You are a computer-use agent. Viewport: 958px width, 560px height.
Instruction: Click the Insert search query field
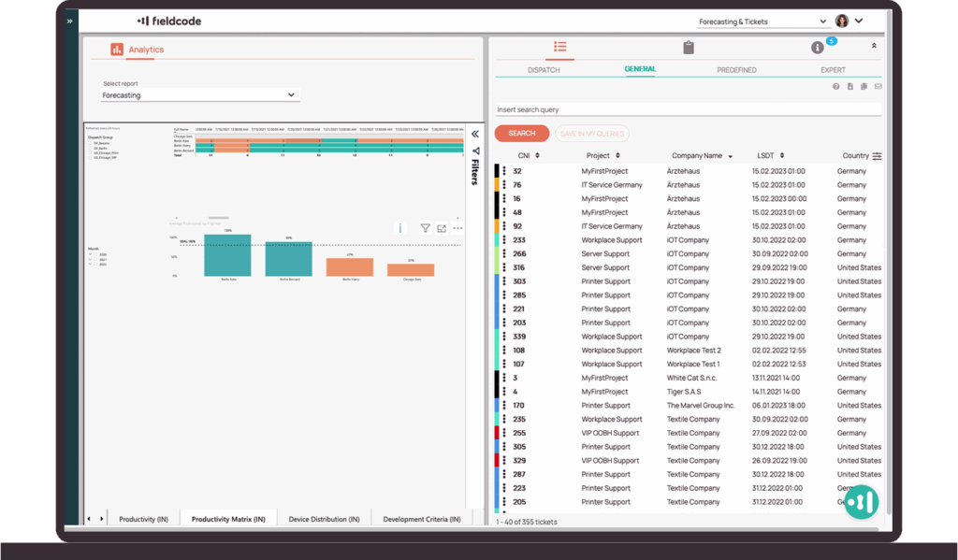tap(688, 110)
